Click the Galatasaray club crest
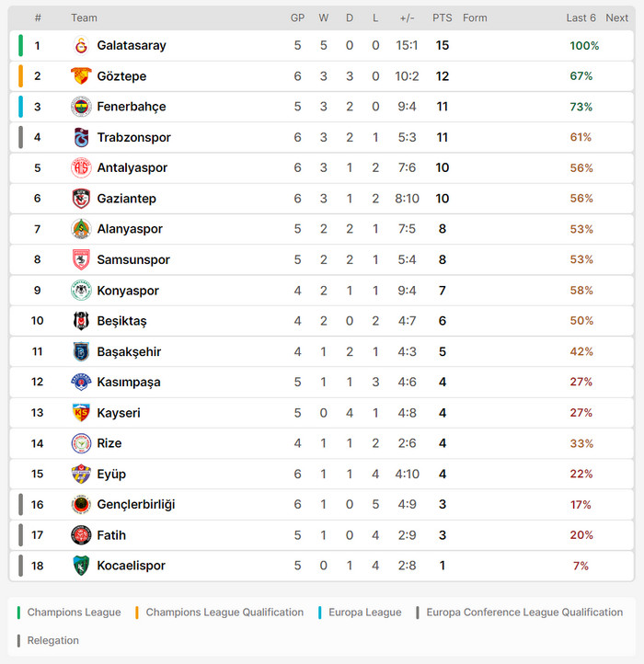Viewport: 644px width, 664px height. click(81, 45)
